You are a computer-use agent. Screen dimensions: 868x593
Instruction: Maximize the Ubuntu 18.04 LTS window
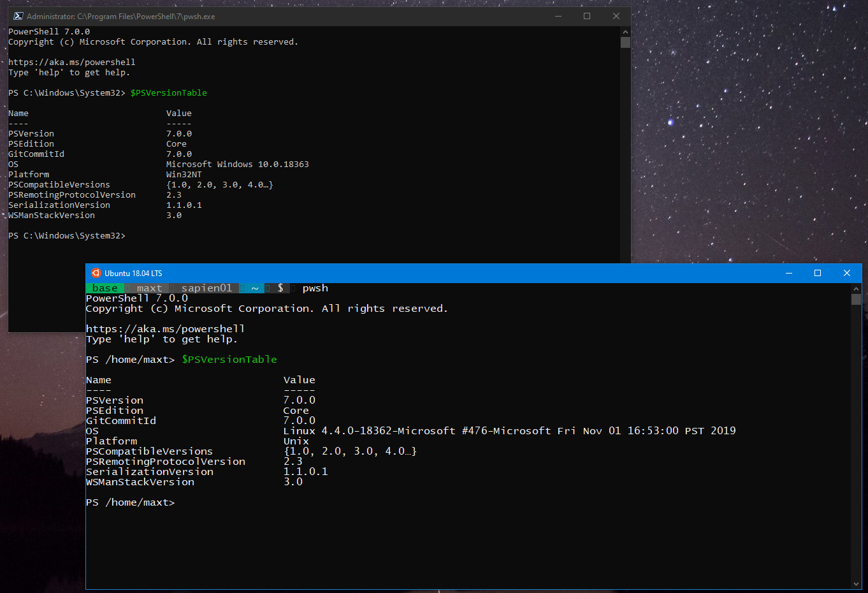(x=818, y=273)
